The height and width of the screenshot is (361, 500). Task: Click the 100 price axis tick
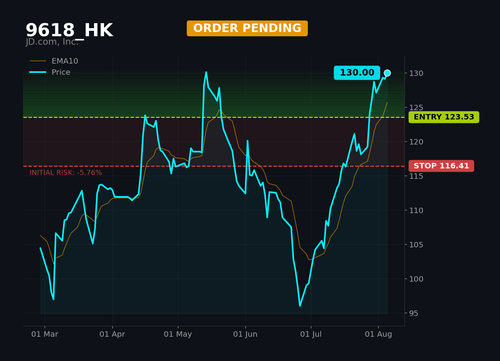click(x=416, y=279)
